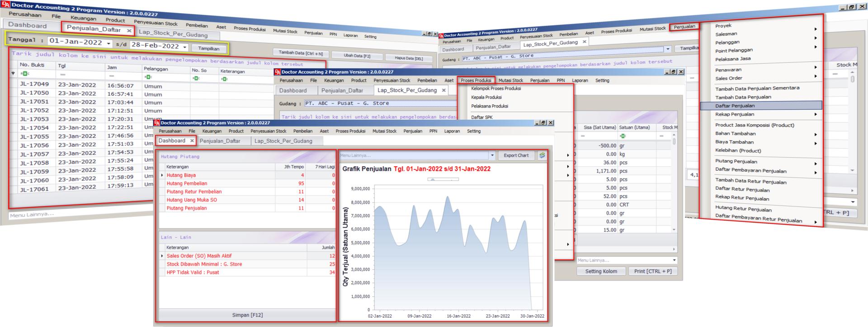Viewport: 868px width, 327px height.
Task: Select Pelaksana Jasa menu entry
Action: pyautogui.click(x=733, y=59)
